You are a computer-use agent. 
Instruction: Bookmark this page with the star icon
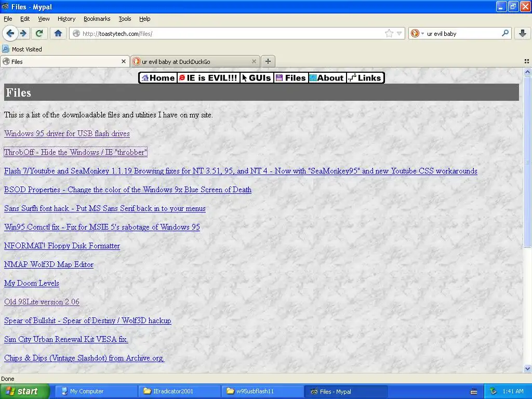tap(389, 33)
